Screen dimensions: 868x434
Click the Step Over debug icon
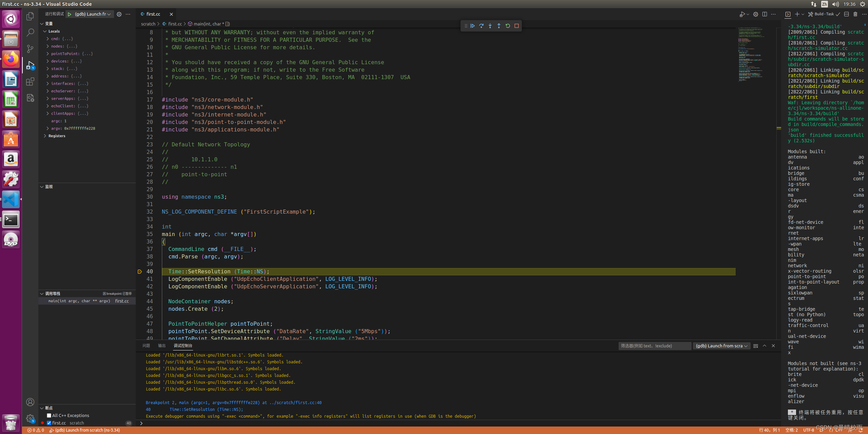tap(481, 26)
